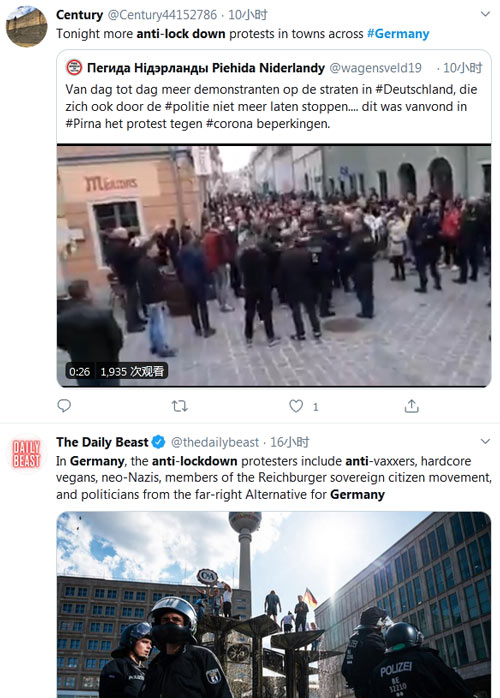Image resolution: width=500 pixels, height=698 pixels.
Task: Expand The Daily Beast tweet options chevron
Action: point(485,441)
